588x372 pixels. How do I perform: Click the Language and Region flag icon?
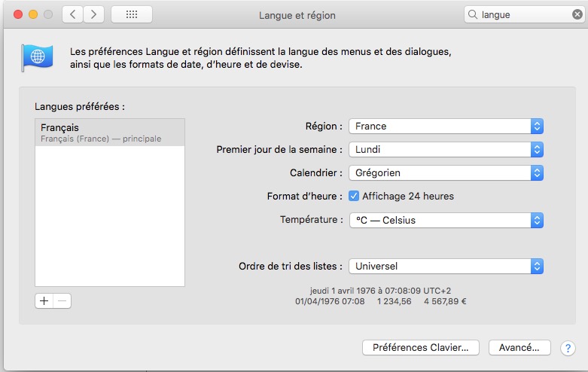pos(37,58)
